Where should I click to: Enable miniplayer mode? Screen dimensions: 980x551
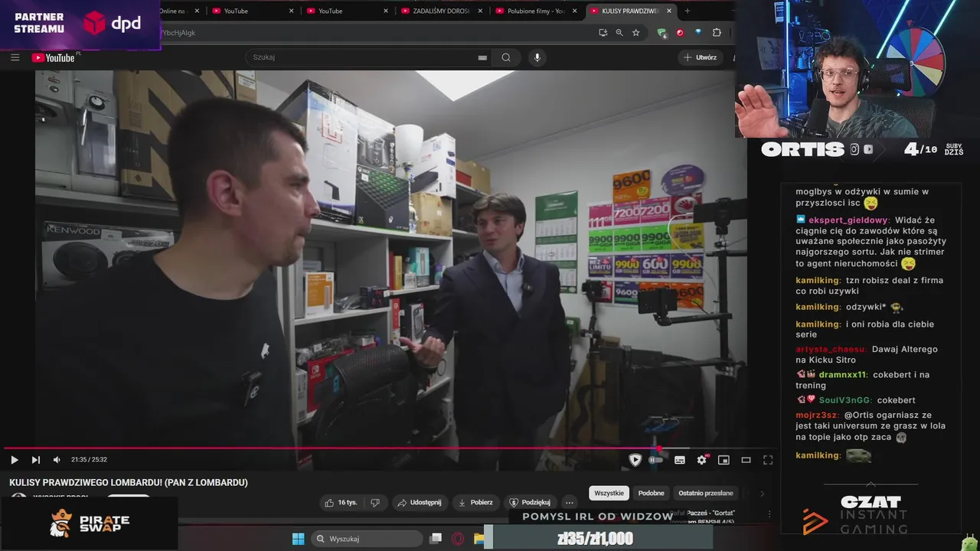(x=724, y=460)
